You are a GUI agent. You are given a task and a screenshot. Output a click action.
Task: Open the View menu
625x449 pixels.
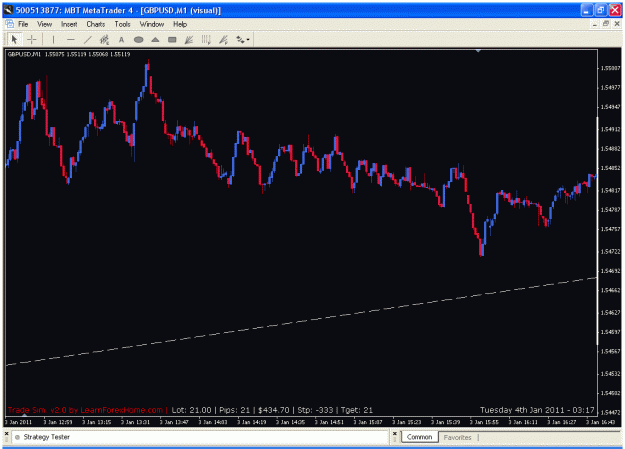pyautogui.click(x=45, y=24)
